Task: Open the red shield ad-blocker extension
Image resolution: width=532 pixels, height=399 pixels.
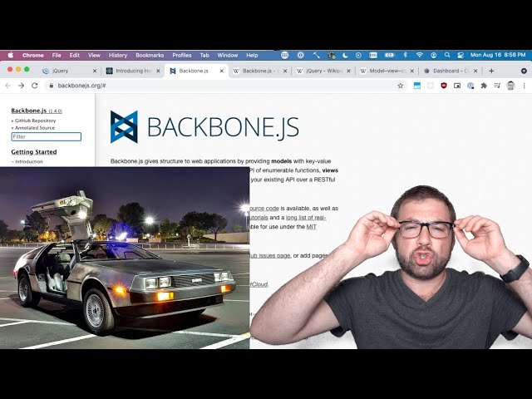Action: point(444,86)
